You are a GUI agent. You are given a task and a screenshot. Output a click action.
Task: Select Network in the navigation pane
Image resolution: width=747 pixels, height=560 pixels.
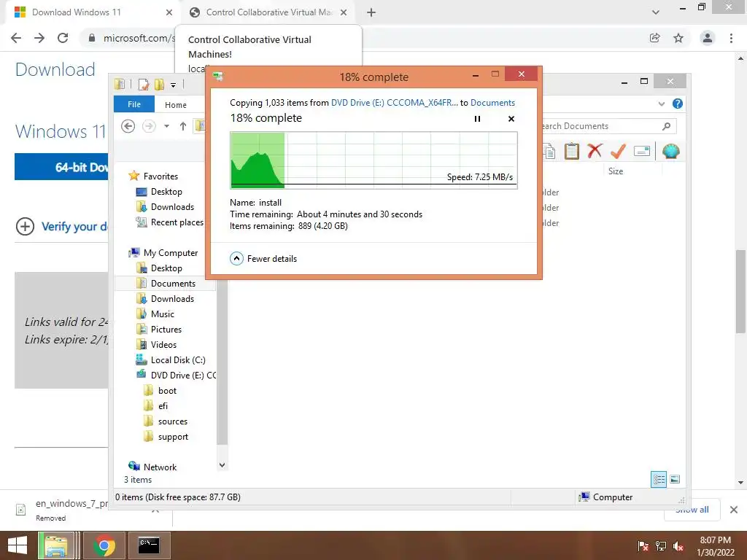pos(160,467)
